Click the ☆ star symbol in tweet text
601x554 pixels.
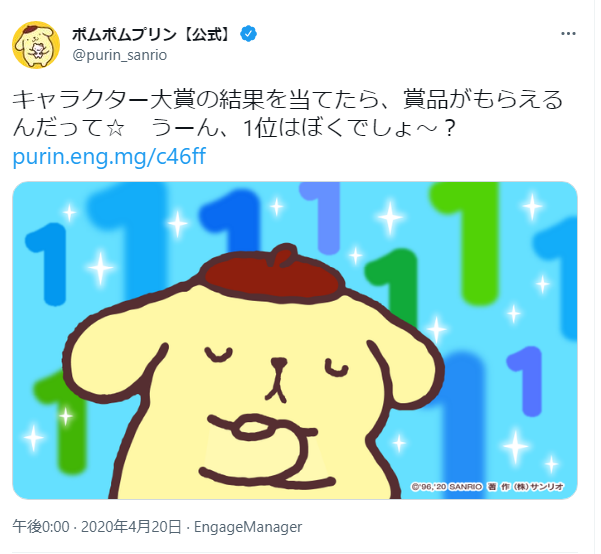pos(115,128)
